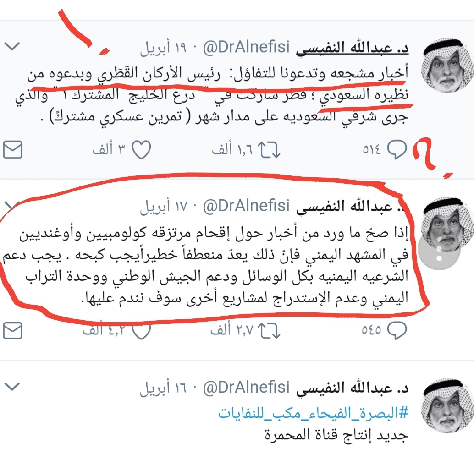View profile photo on the April 19 tweet
474x476 pixels.
point(446,66)
